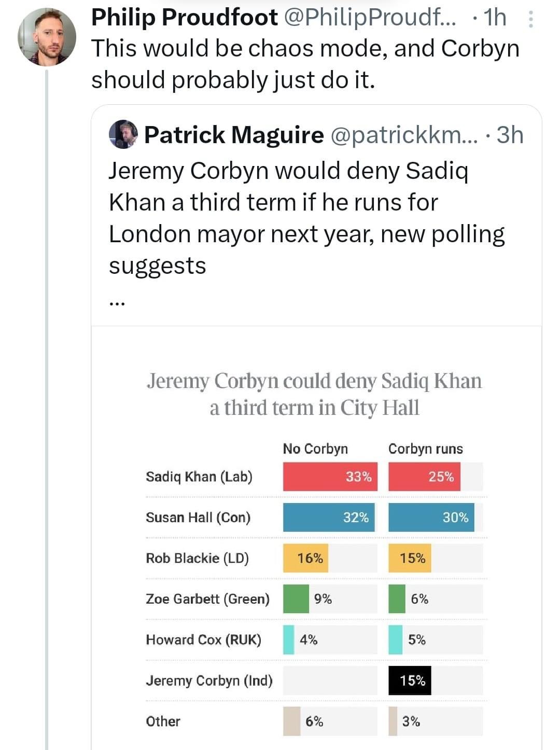Click the 'Corbyn runs' column header
Viewport: 560px width, 750px height.
pos(425,449)
